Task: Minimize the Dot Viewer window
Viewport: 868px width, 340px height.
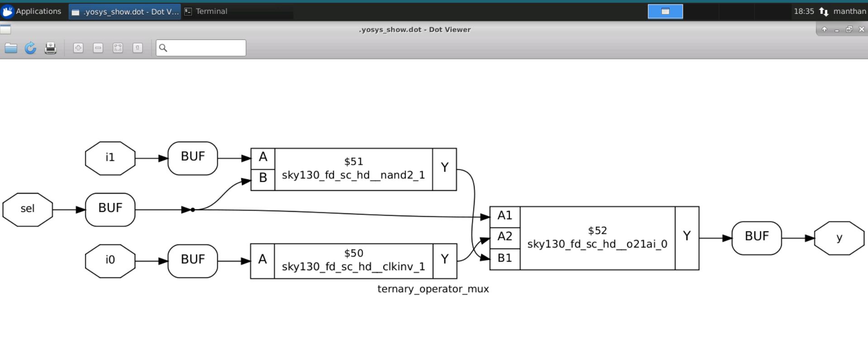Action: (x=837, y=29)
